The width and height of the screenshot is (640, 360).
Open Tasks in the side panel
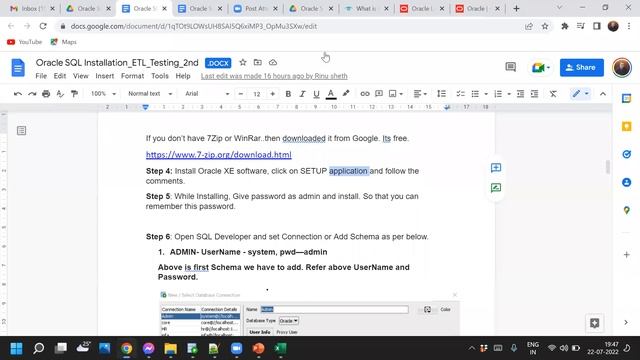[627, 154]
